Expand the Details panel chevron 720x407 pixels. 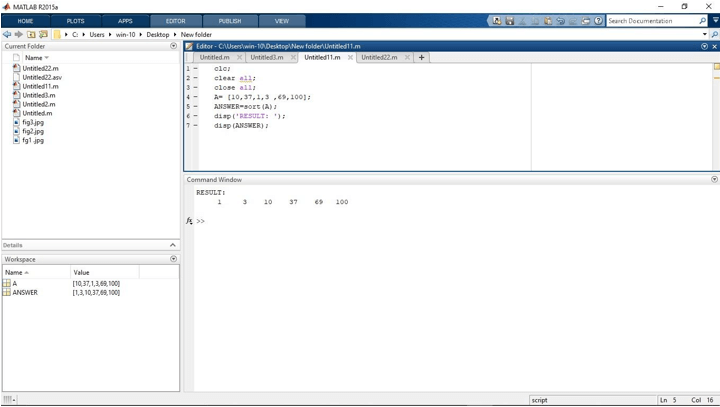(x=173, y=245)
